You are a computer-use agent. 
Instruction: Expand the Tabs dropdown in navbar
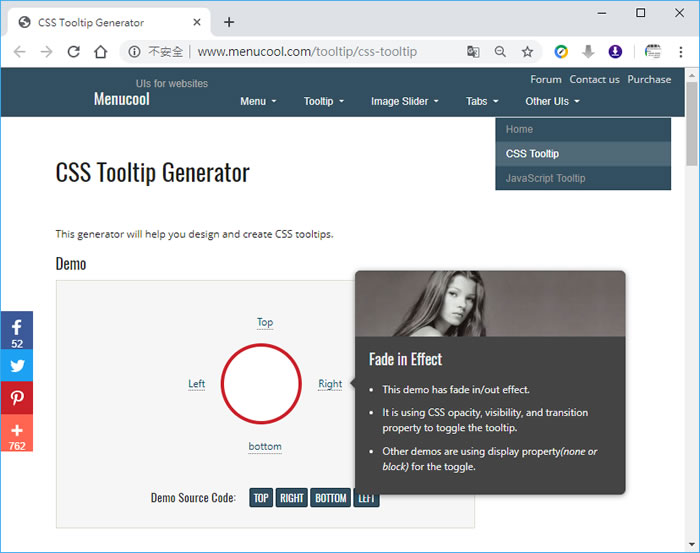point(482,101)
